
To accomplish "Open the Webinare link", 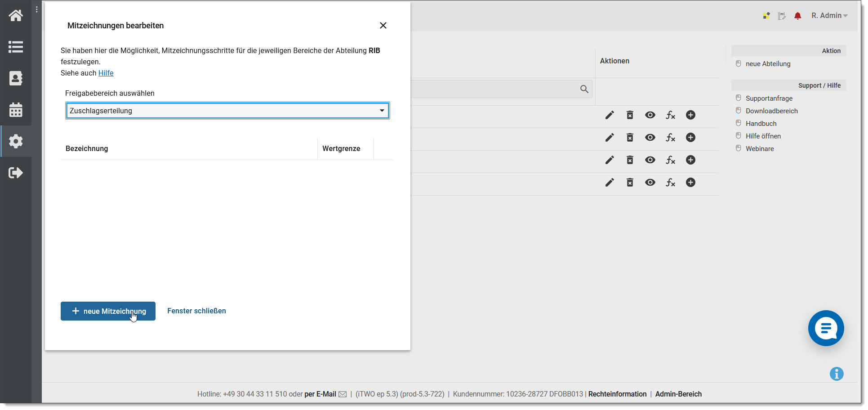I will 760,149.
